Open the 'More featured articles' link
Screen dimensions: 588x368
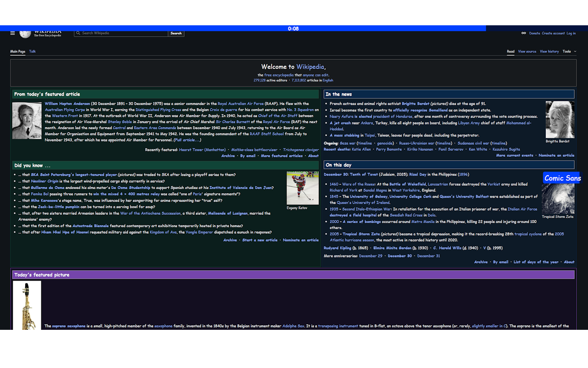(282, 156)
